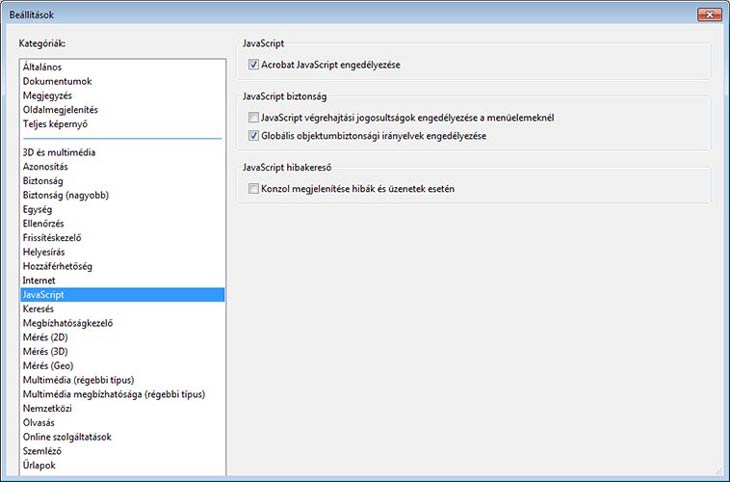Open the Azonosítás category
The width and height of the screenshot is (730, 482).
123,167
